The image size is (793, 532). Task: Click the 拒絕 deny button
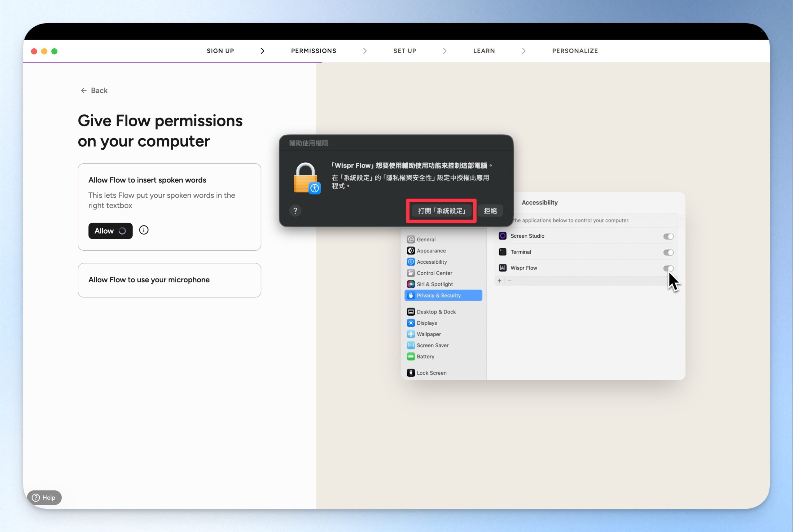tap(490, 211)
